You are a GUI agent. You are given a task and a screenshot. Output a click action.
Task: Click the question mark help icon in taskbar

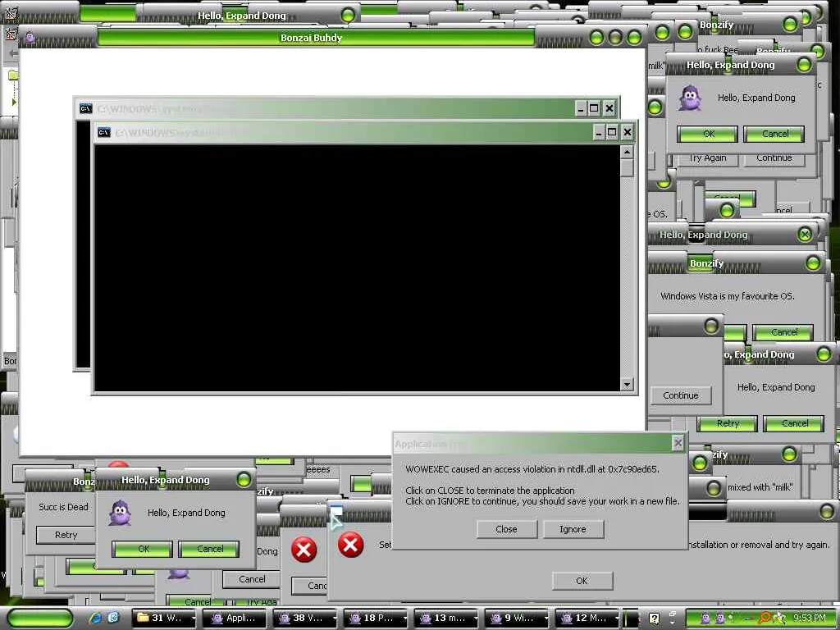pos(654,619)
